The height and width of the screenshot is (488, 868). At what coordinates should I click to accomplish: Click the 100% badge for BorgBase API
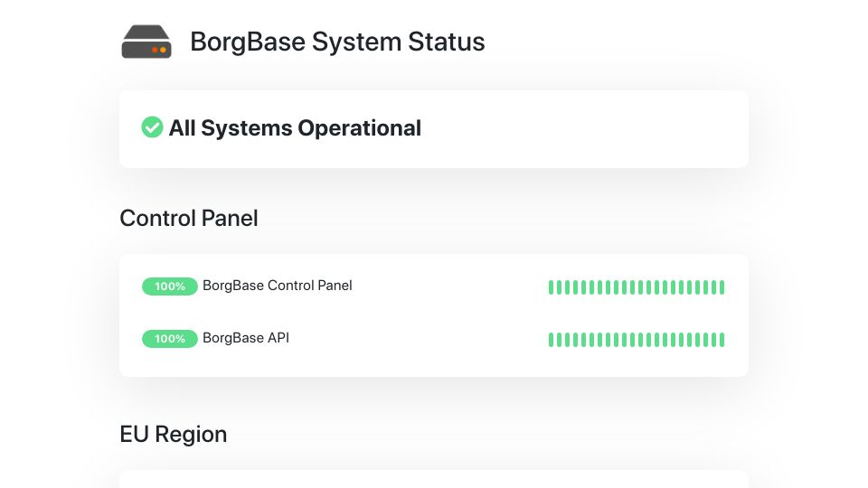coord(169,339)
